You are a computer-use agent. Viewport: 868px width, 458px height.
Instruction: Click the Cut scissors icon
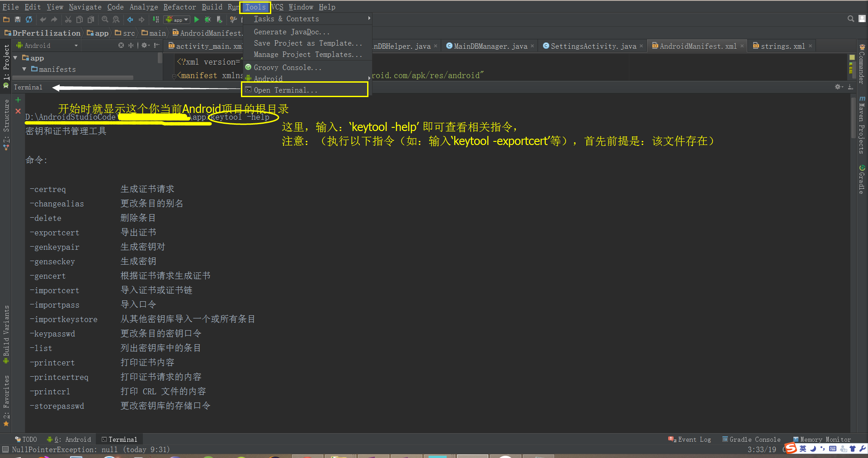coord(68,19)
